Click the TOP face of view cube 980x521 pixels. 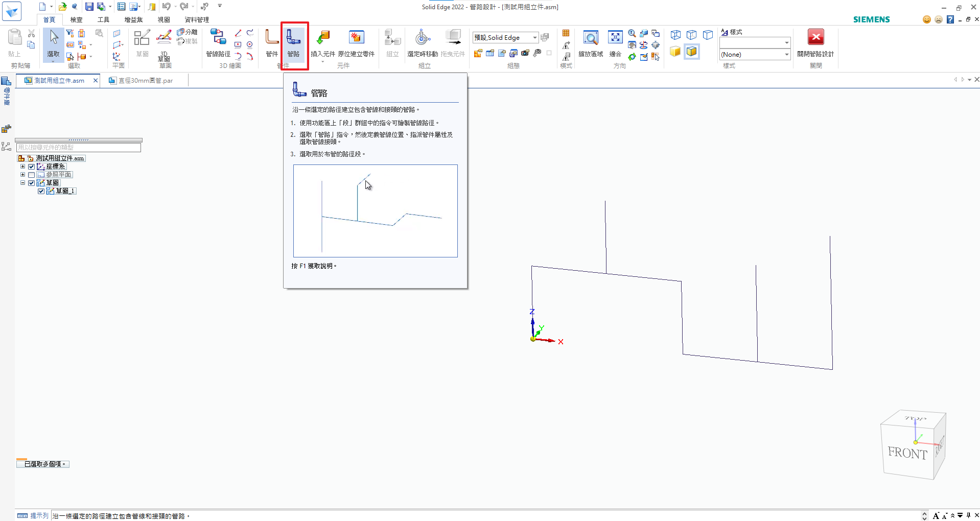tap(915, 419)
